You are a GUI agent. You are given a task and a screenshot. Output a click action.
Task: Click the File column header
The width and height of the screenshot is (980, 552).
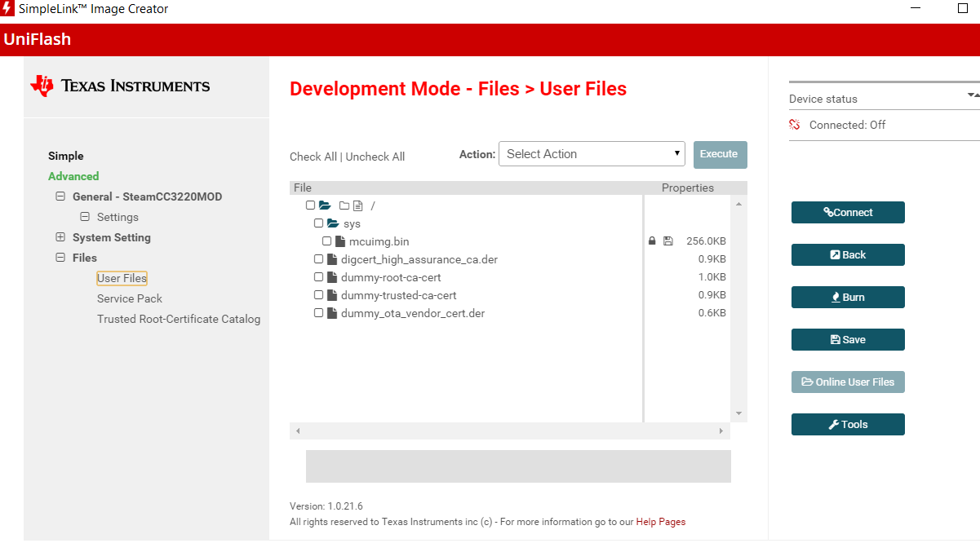tap(303, 188)
